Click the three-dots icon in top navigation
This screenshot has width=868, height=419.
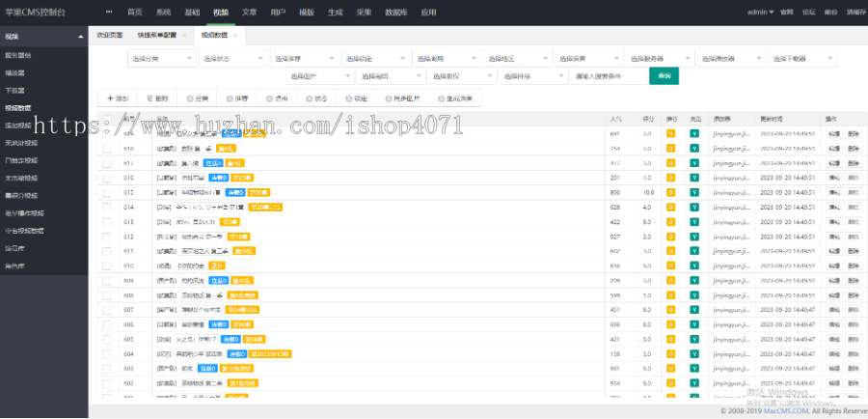click(108, 13)
